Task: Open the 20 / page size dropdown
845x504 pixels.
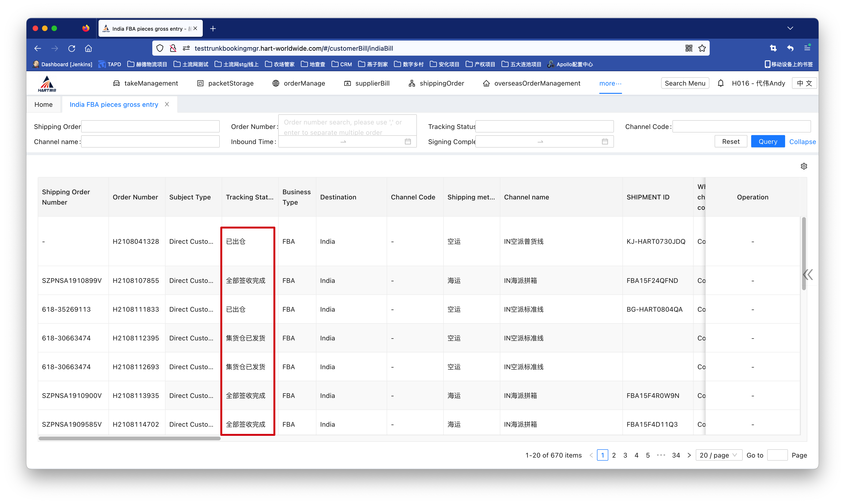Action: click(x=718, y=455)
